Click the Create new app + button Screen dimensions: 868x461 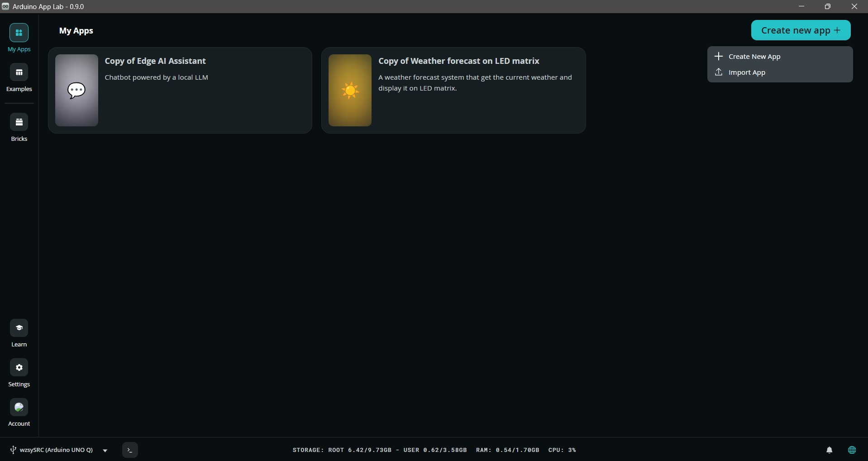tap(801, 30)
